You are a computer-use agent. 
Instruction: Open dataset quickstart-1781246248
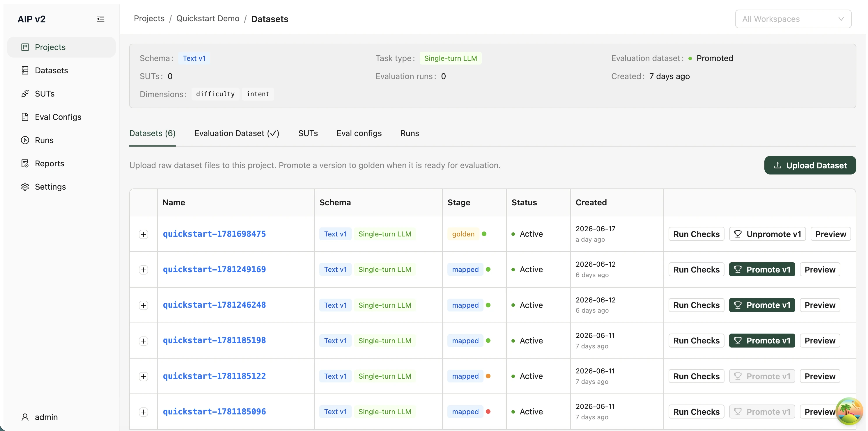(x=214, y=305)
